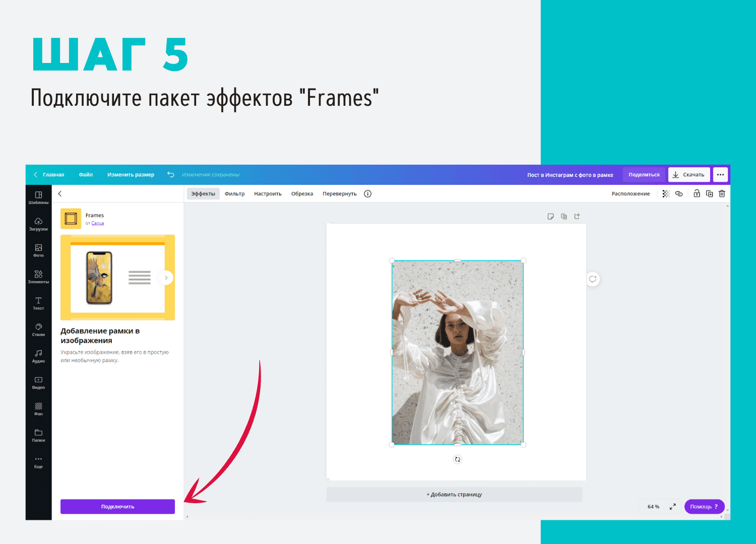Select the Фото sidebar icon
The height and width of the screenshot is (544, 756).
[38, 250]
